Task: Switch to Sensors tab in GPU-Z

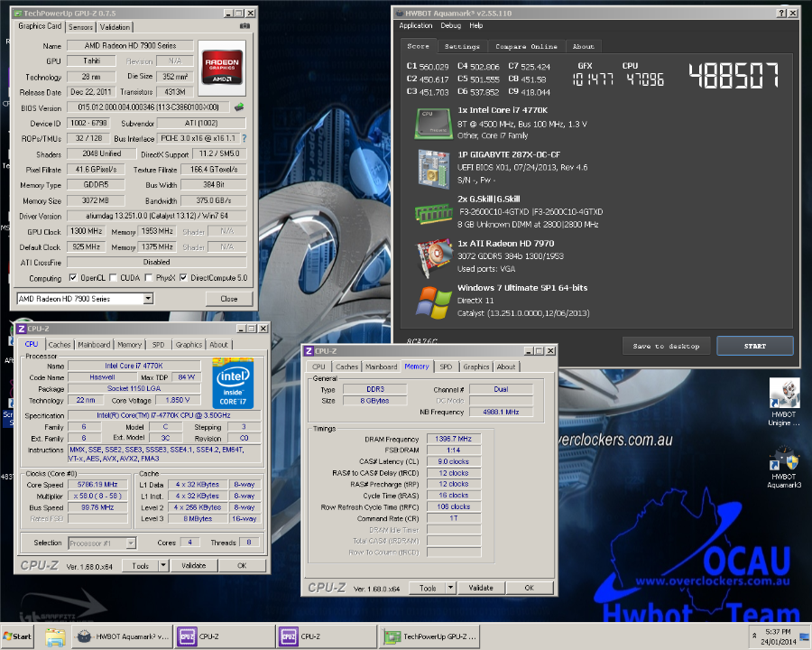Action: (80, 27)
